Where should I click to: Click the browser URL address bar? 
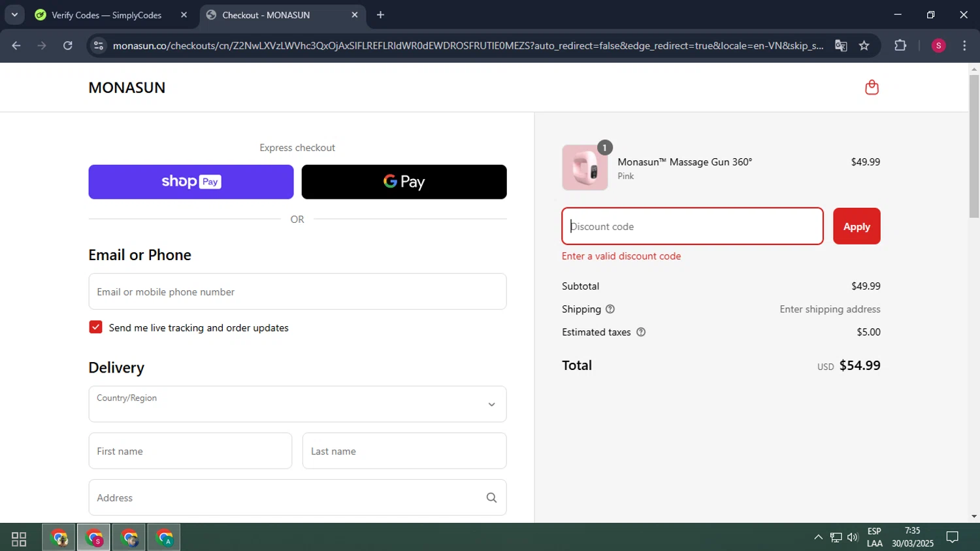pos(467,46)
